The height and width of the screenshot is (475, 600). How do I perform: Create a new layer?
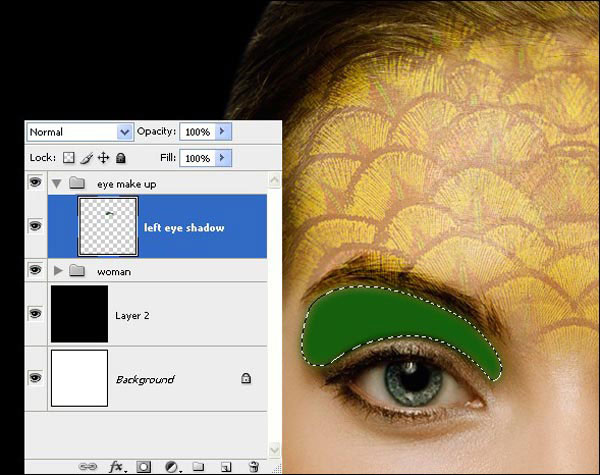coord(226,466)
